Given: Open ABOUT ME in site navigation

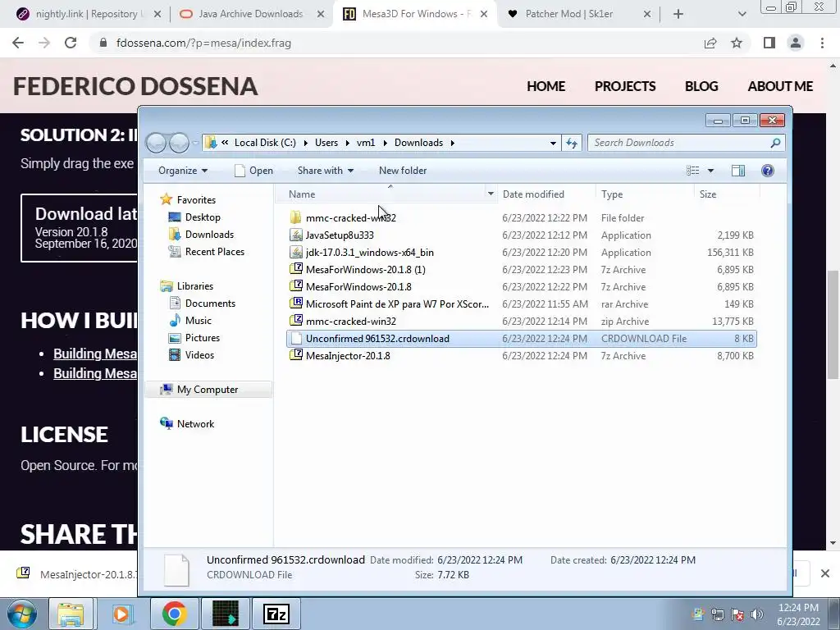Looking at the screenshot, I should 780,86.
